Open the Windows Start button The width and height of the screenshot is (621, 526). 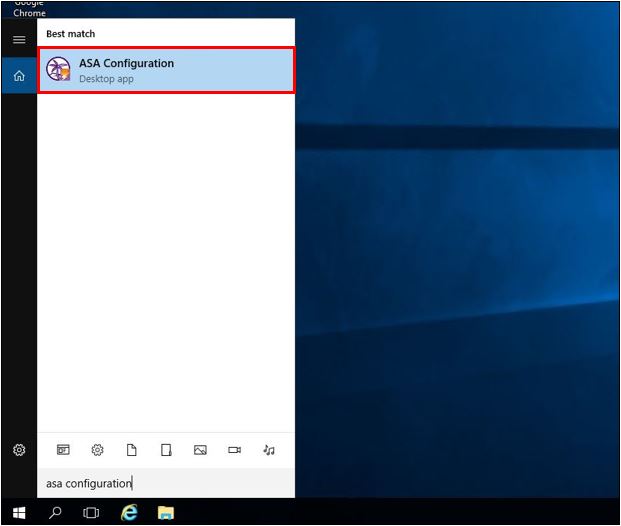click(19, 513)
